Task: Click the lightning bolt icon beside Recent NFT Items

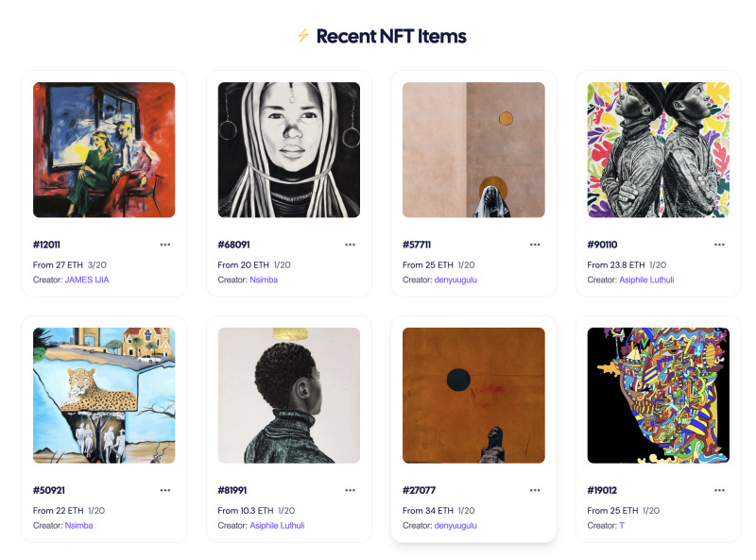Action: [x=302, y=36]
